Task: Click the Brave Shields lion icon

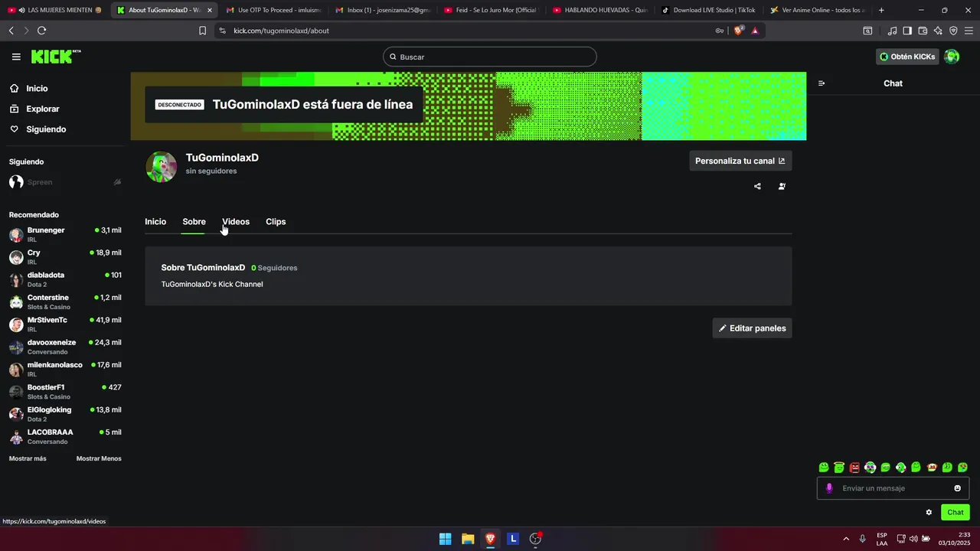Action: pos(738,31)
